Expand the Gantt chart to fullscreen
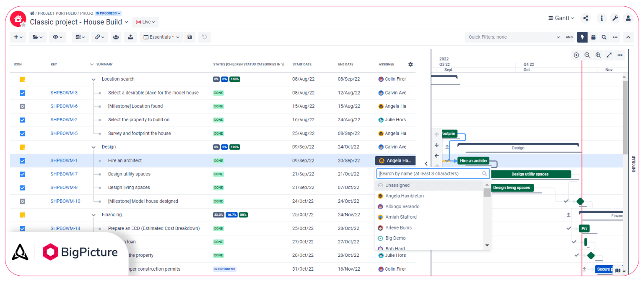This screenshot has height=282, width=644. pos(609,55)
